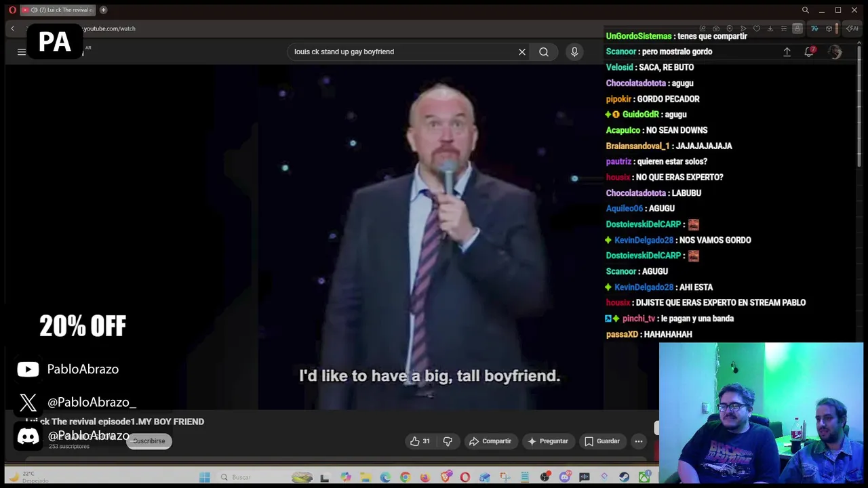Share the video via Compartir

coord(490,441)
